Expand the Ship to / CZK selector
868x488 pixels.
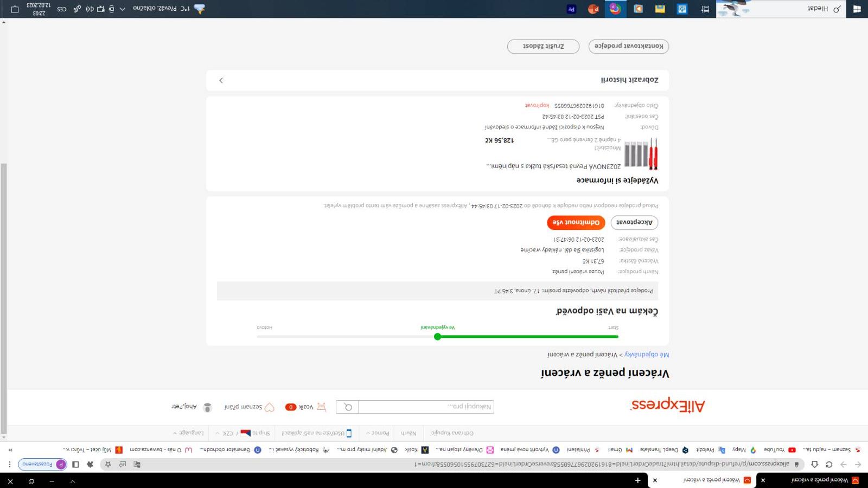(x=242, y=433)
